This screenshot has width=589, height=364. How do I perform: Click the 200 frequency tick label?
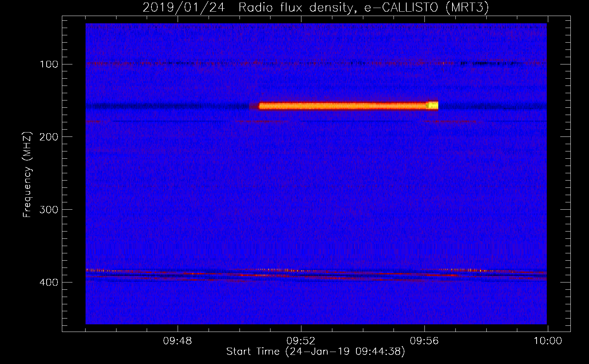(x=49, y=137)
